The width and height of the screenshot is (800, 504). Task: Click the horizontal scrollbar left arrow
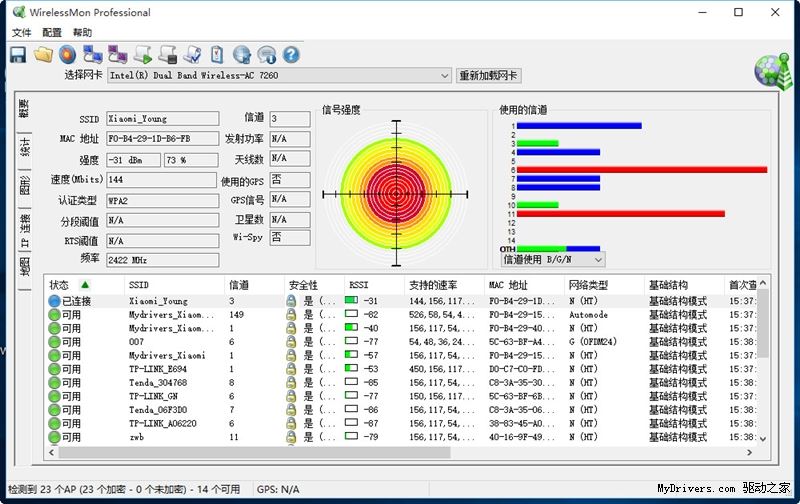pyautogui.click(x=51, y=452)
